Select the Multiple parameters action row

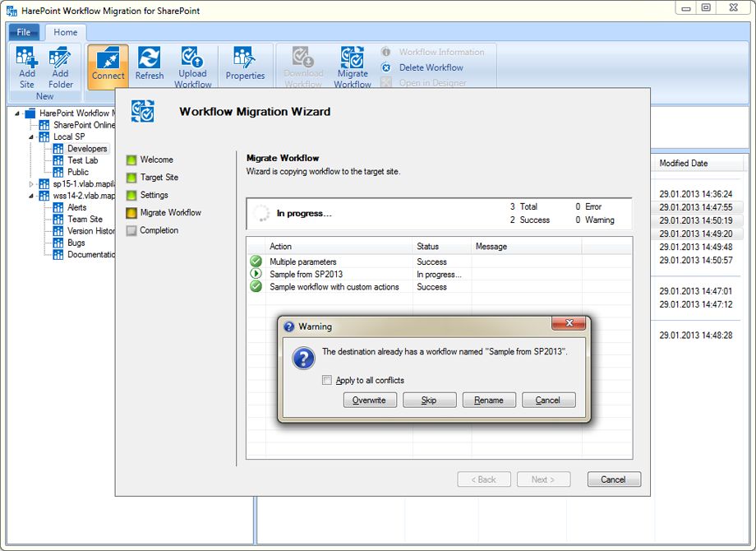coord(440,262)
